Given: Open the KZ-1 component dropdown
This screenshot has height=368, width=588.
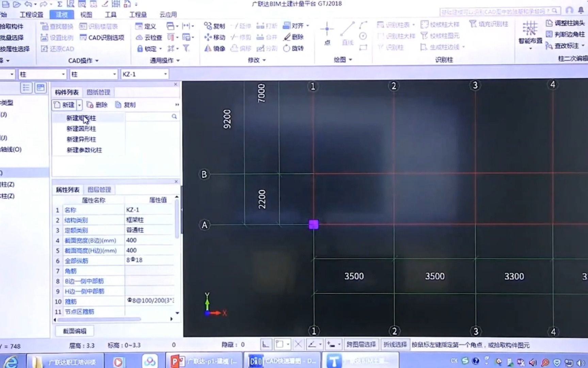Looking at the screenshot, I should 165,74.
